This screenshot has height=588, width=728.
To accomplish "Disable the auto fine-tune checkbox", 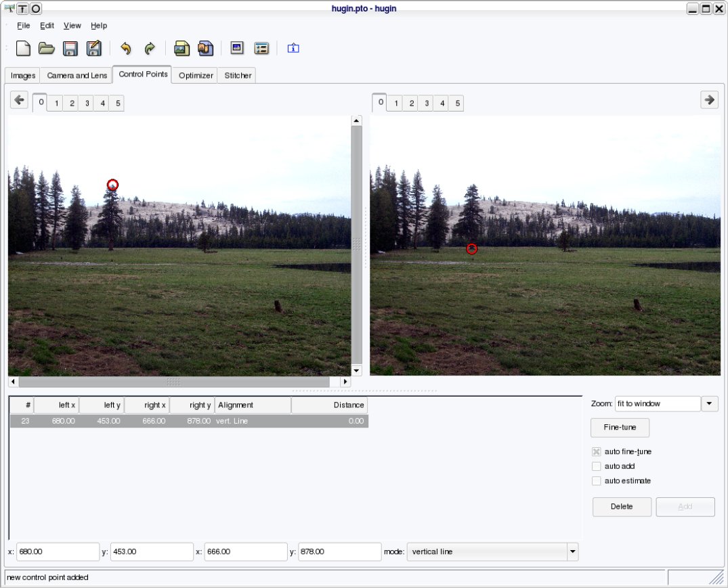I will click(597, 452).
